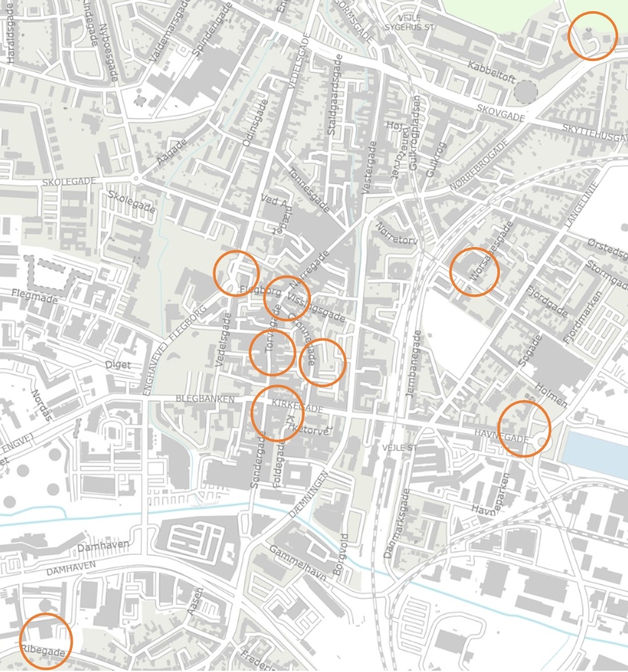Select the orange circle on Grønnegade
The width and height of the screenshot is (628, 672).
pyautogui.click(x=322, y=362)
